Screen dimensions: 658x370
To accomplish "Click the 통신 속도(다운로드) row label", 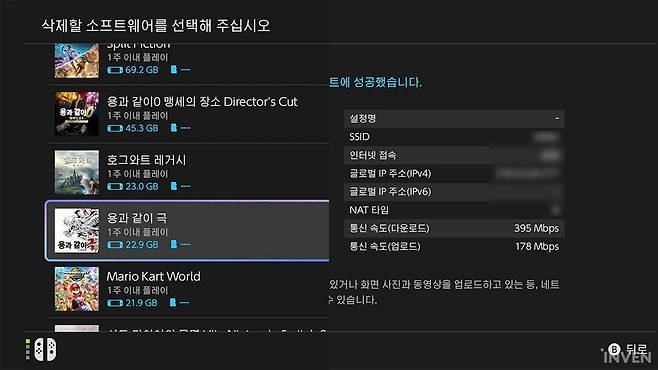I will [x=389, y=228].
